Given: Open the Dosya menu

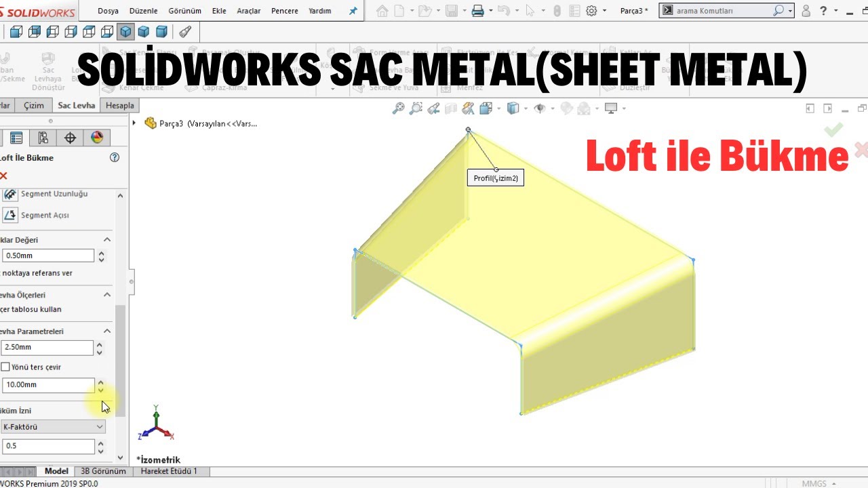Looking at the screenshot, I should (x=108, y=11).
